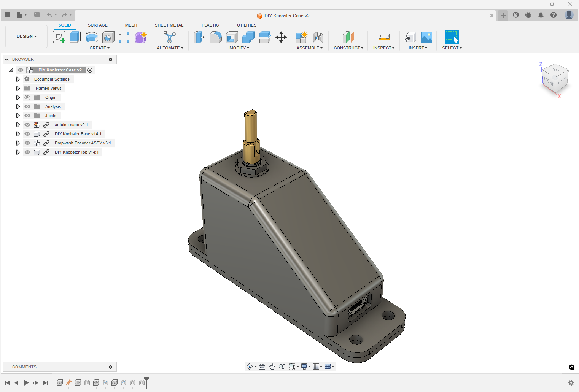Viewport: 579px width, 392px height.
Task: Open the DESIGN workspace dropdown
Action: [x=26, y=36]
